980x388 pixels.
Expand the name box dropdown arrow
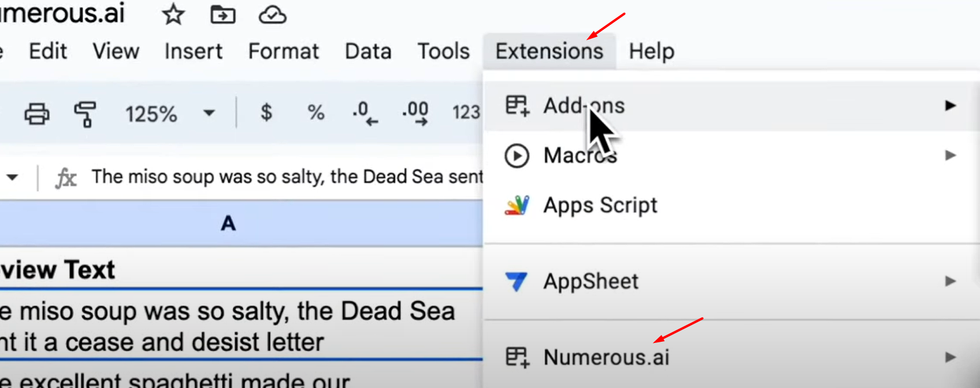coord(12,177)
